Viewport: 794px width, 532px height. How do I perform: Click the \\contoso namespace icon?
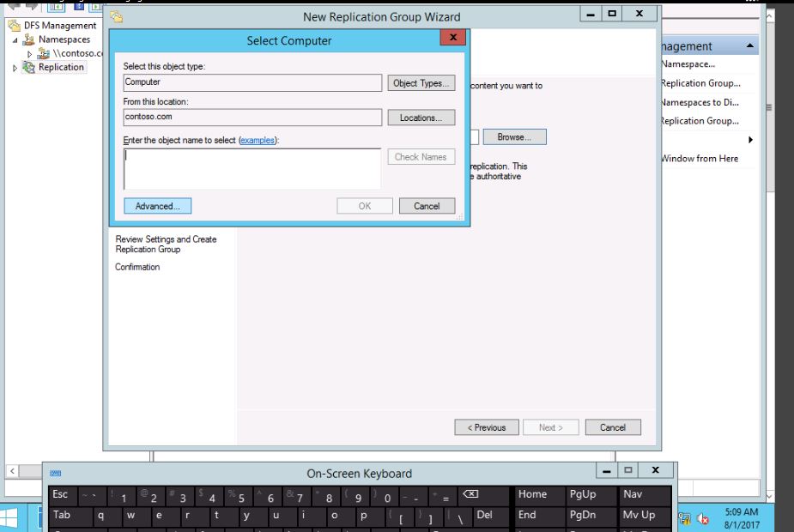(44, 53)
